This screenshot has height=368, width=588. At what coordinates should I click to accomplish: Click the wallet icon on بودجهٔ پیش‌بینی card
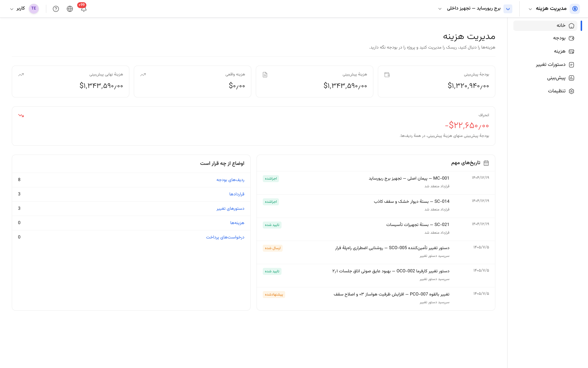pos(387,75)
